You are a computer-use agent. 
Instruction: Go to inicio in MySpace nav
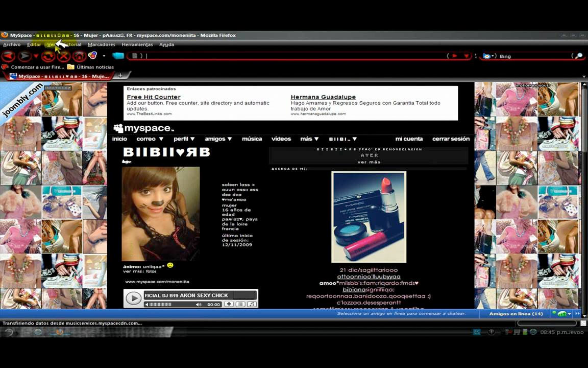click(x=119, y=139)
